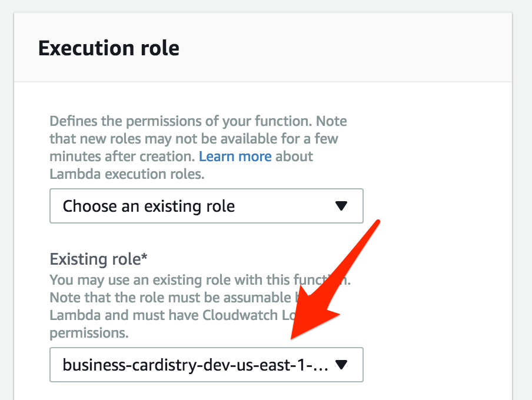The height and width of the screenshot is (400, 532).
Task: Open the "Choose an existing role" dropdown
Action: coord(206,206)
